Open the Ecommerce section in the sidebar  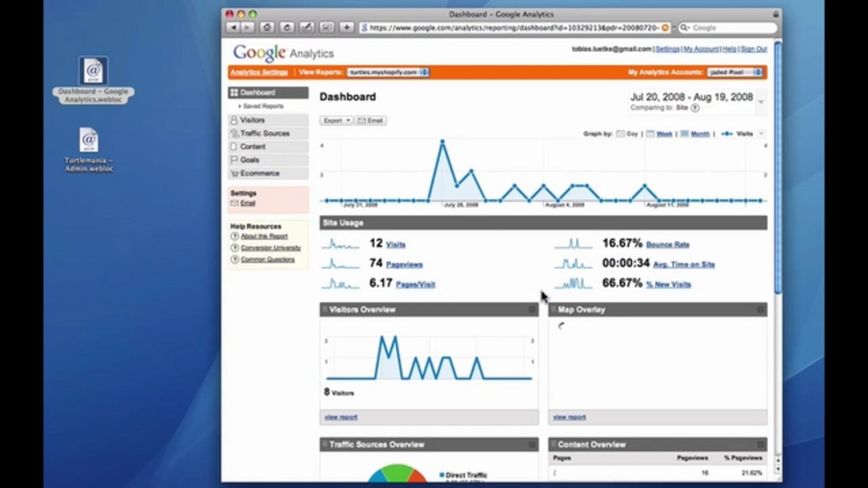(x=268, y=173)
